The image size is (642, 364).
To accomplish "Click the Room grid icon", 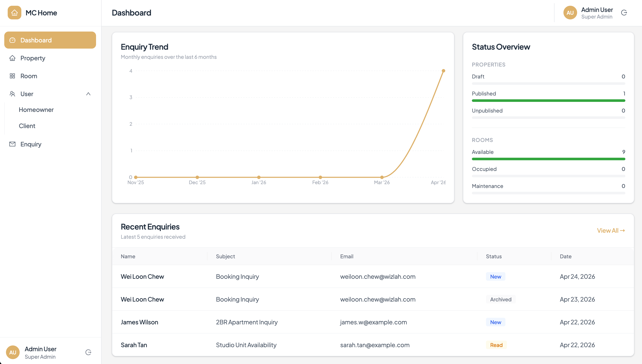I will pyautogui.click(x=12, y=76).
